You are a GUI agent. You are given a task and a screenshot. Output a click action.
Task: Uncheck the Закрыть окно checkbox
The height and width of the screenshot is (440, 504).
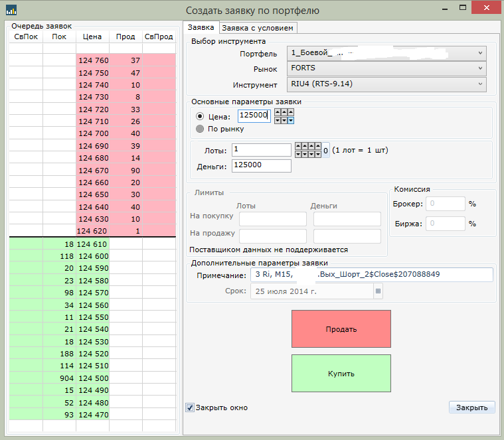[191, 407]
